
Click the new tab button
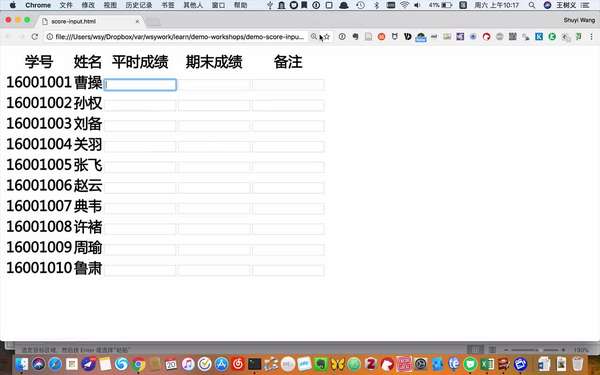click(x=153, y=22)
